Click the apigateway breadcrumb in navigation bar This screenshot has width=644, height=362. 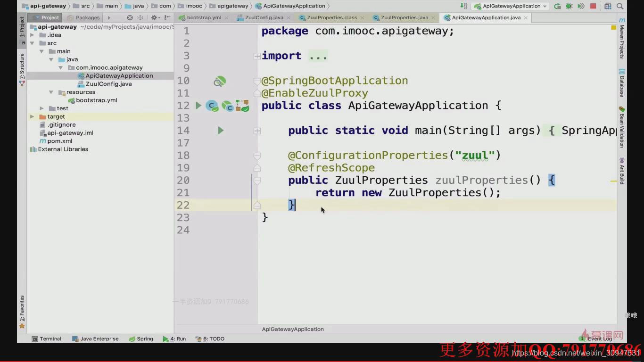229,6
